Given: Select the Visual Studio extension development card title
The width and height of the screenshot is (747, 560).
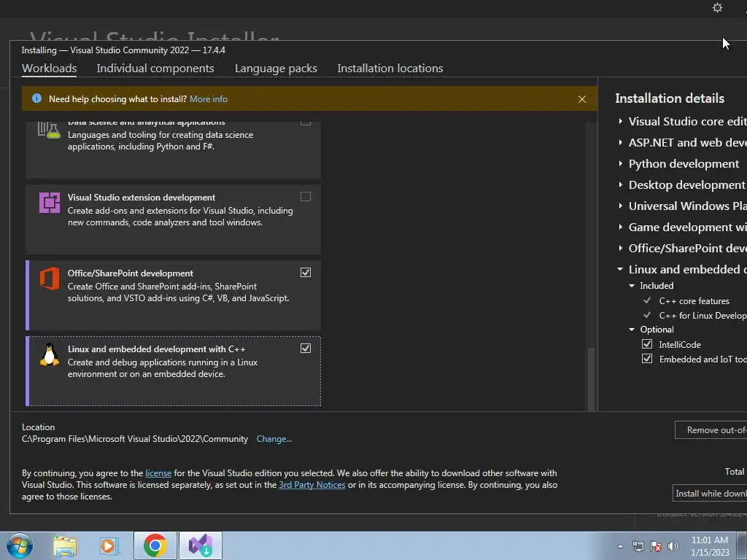Looking at the screenshot, I should click(142, 197).
